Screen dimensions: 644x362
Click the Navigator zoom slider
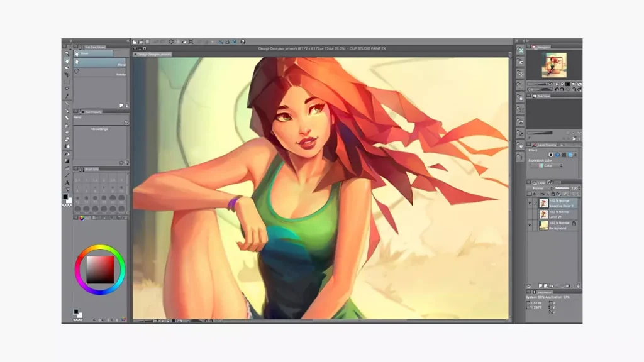point(540,84)
